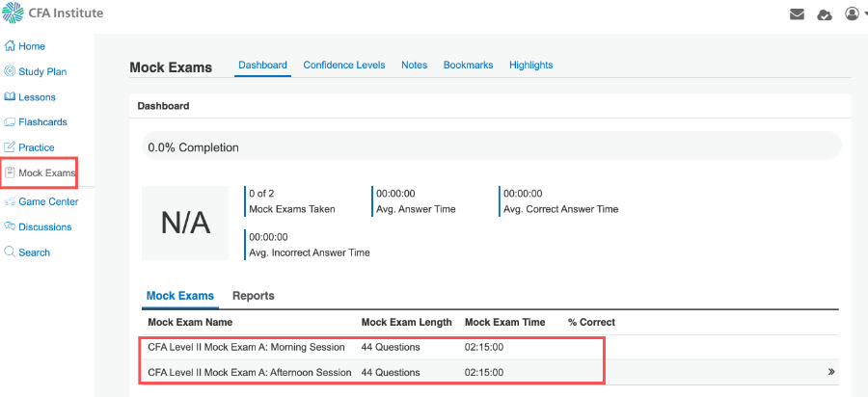Click the Avg. Incorrect Answer Time stat
This screenshot has height=397, width=868.
pos(310,245)
